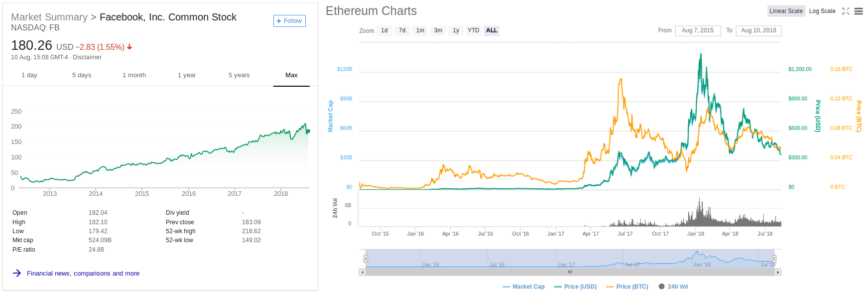Screen dimensions: 868x292
Task: Switch to the 1 month tab
Action: point(134,75)
